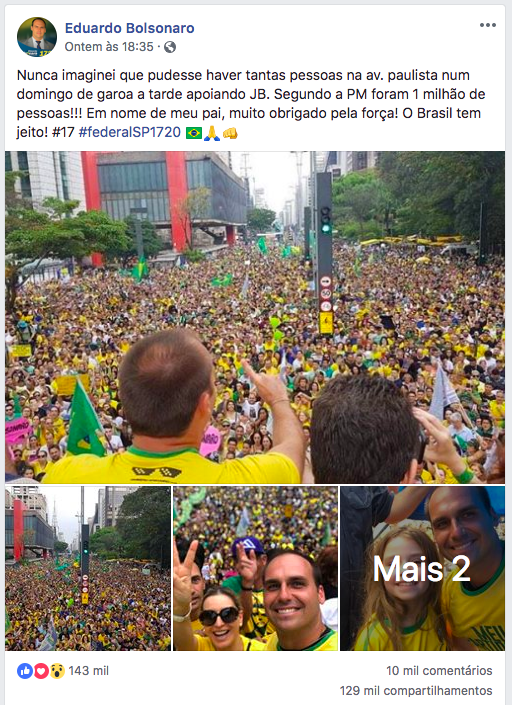512x705 pixels.
Task: Click the 'Ontem às 18:35' timestamp
Action: pos(109,47)
